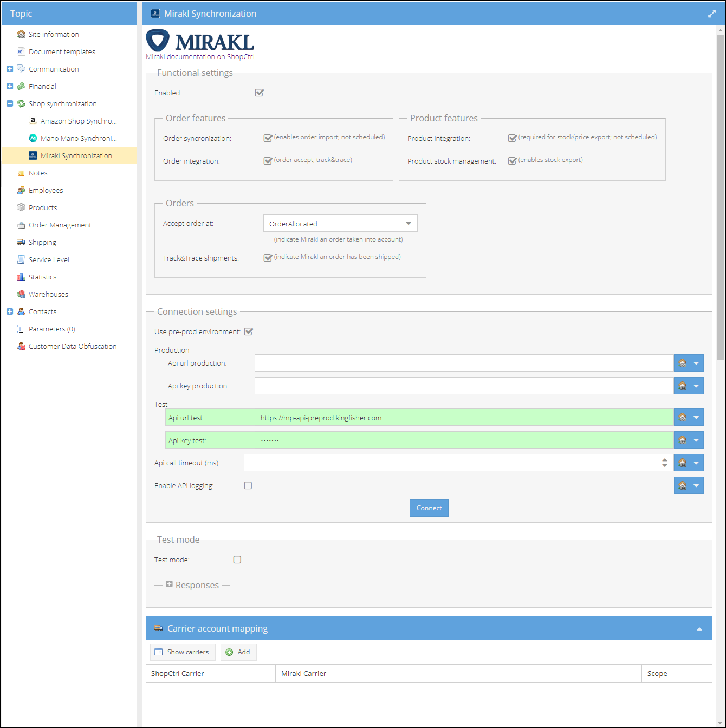726x728 pixels.
Task: Open Amazon Shop Synchronization icon
Action: tap(33, 121)
